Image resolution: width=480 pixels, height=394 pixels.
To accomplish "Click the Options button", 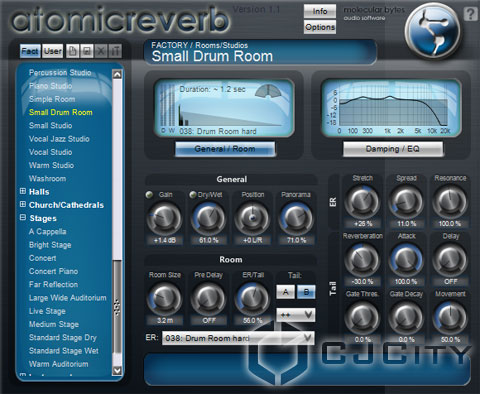I will tap(320, 27).
